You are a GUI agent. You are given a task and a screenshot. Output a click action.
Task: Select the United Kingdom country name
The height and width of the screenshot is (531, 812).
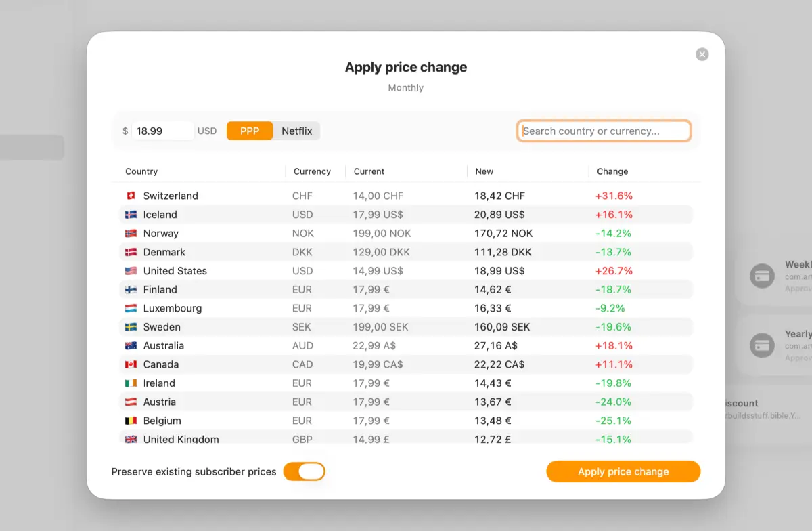pos(181,439)
